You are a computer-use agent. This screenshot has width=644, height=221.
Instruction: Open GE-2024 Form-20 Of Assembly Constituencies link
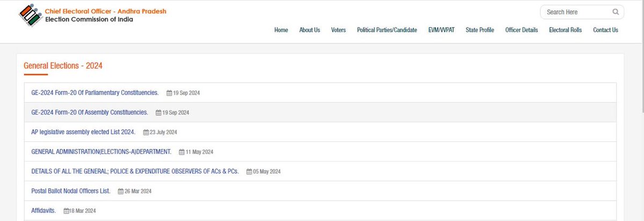90,112
